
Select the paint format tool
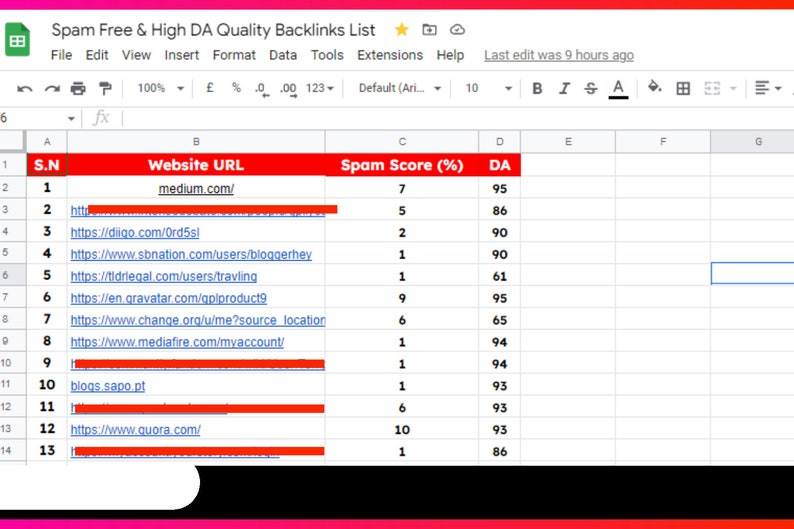(x=105, y=89)
